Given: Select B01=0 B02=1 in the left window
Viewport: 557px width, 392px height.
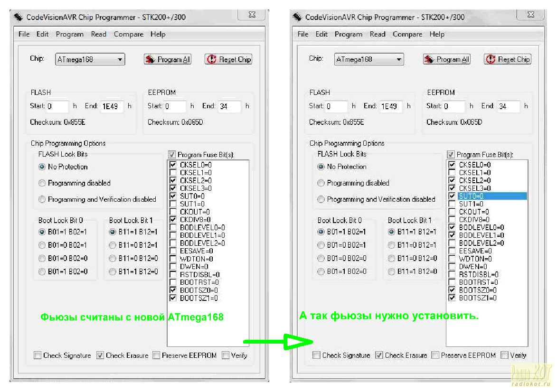Looking at the screenshot, I should (42, 245).
